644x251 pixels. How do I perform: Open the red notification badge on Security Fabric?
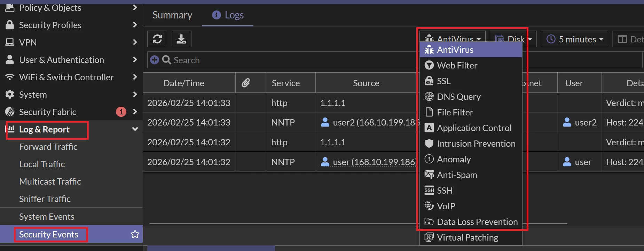coord(121,112)
